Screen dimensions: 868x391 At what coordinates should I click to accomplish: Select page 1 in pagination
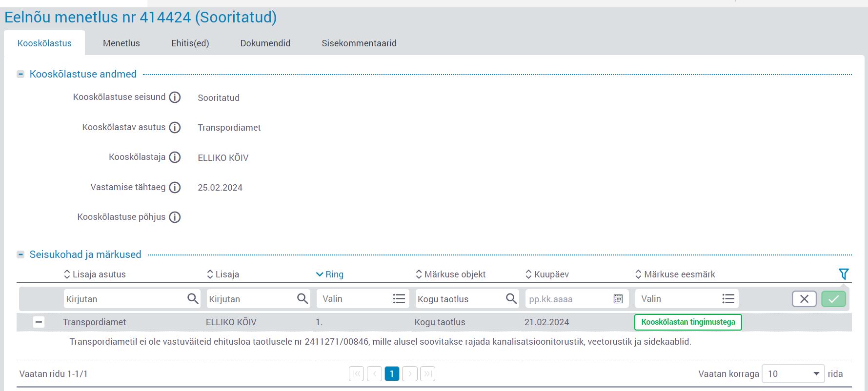click(392, 374)
